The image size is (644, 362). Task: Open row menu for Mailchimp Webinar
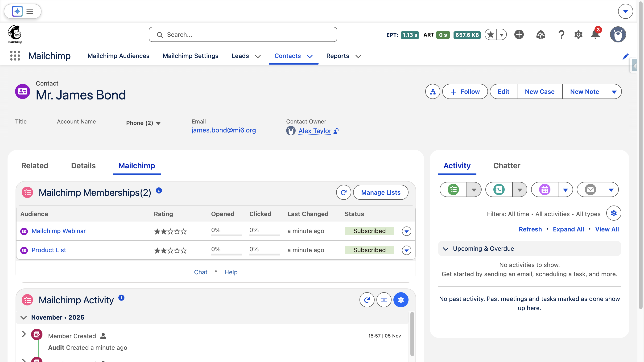click(x=406, y=231)
